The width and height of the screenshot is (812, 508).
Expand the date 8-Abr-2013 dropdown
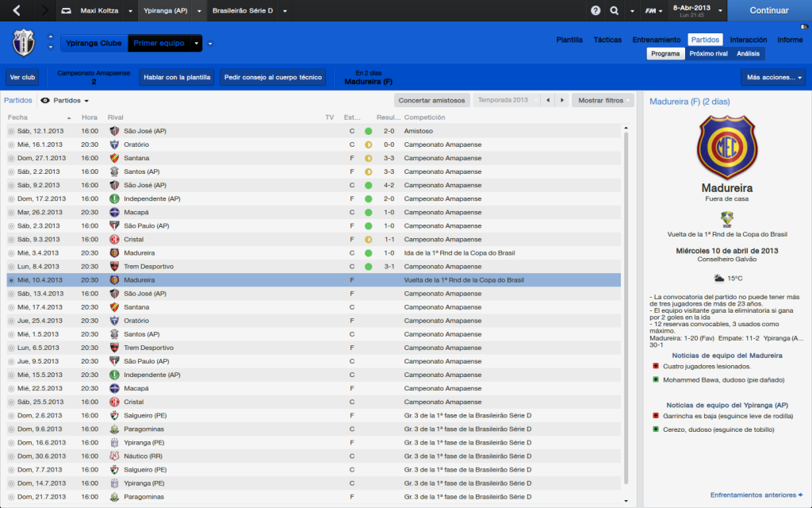click(720, 10)
